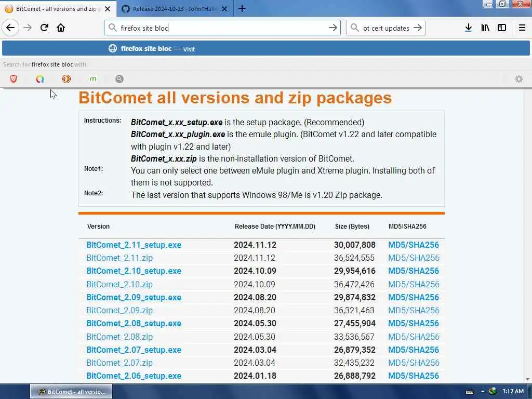Download BitComet_2.08.zip
This screenshot has width=532, height=399.
tap(119, 337)
